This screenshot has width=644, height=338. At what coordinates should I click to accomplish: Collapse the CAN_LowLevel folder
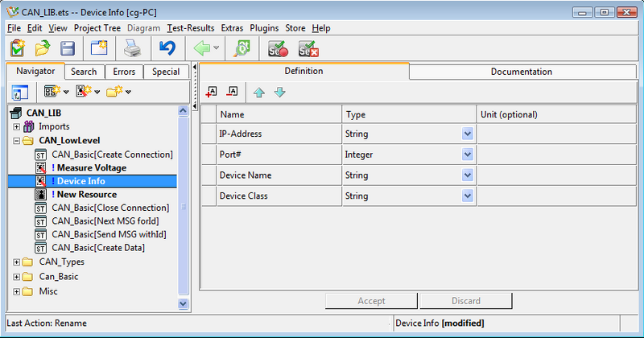point(17,140)
